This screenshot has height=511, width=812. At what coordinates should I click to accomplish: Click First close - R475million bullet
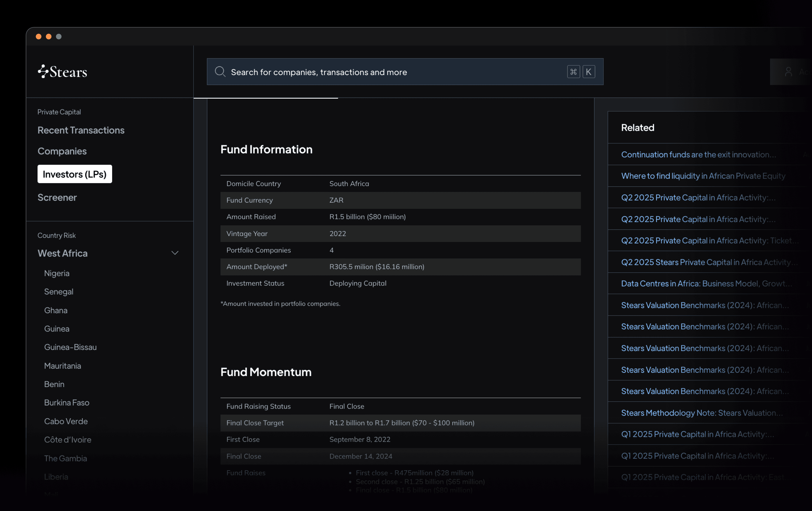point(415,473)
